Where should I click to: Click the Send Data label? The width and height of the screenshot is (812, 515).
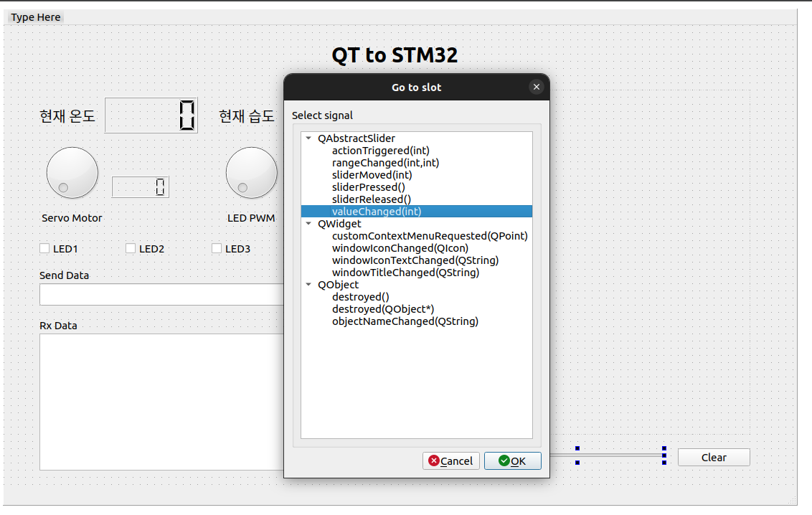pyautogui.click(x=65, y=275)
